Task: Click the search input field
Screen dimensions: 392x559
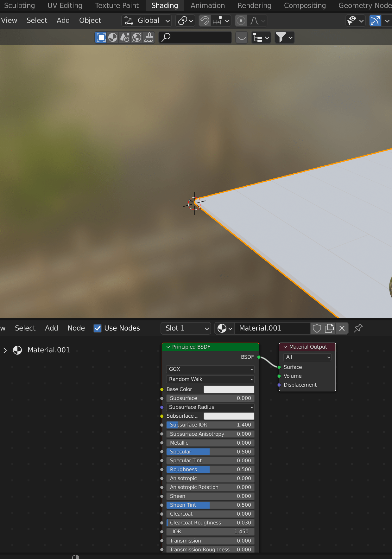Action: point(196,38)
